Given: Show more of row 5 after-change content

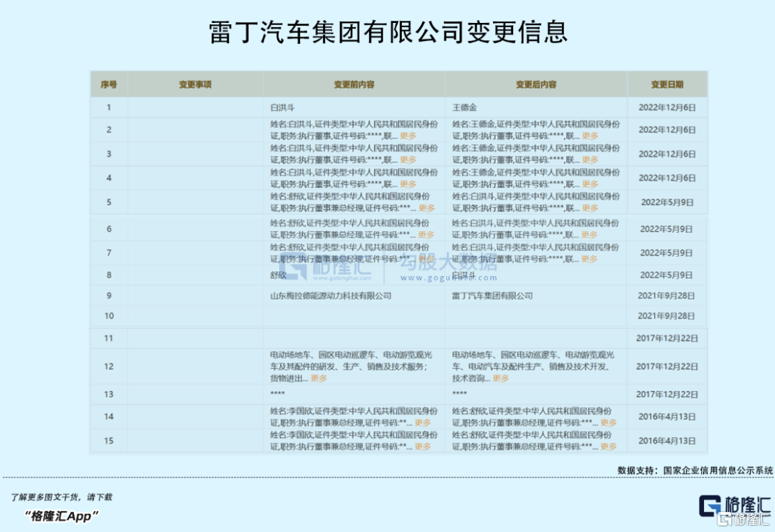Looking at the screenshot, I should (x=590, y=208).
